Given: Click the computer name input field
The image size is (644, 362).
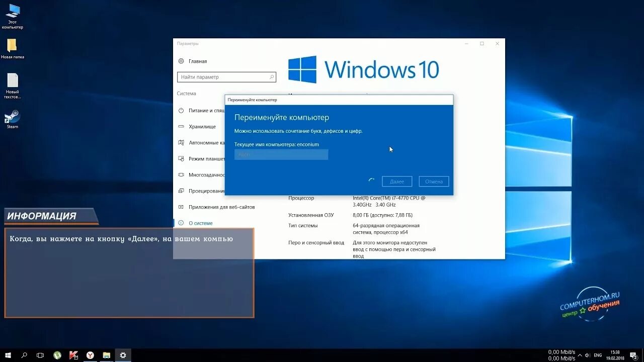Looking at the screenshot, I should [281, 154].
